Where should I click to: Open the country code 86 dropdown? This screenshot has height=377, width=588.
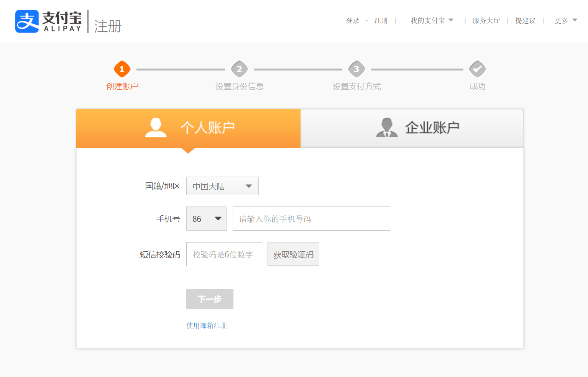tap(207, 219)
